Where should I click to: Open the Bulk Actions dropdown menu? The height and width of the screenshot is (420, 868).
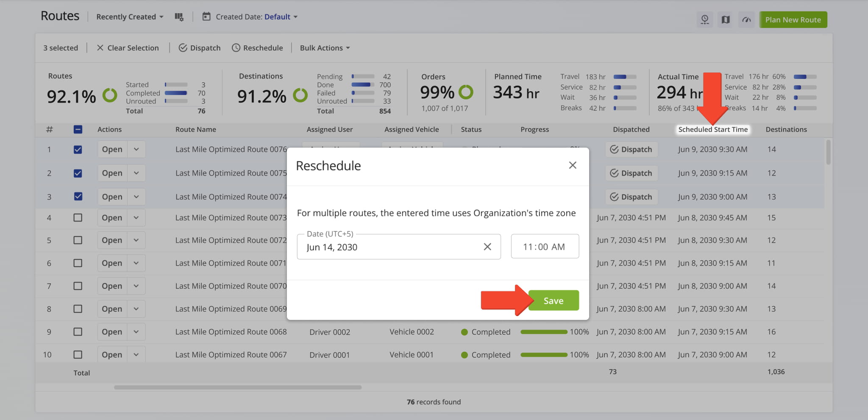click(325, 48)
